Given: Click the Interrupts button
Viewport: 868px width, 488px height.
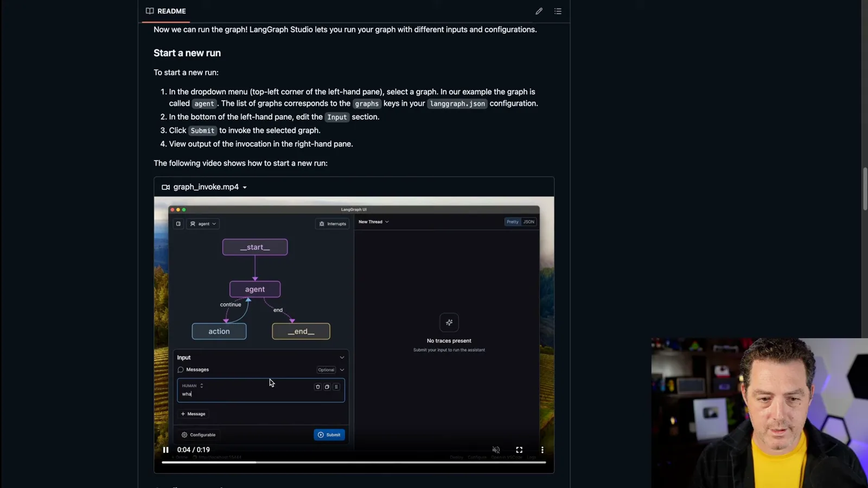Looking at the screenshot, I should point(333,223).
